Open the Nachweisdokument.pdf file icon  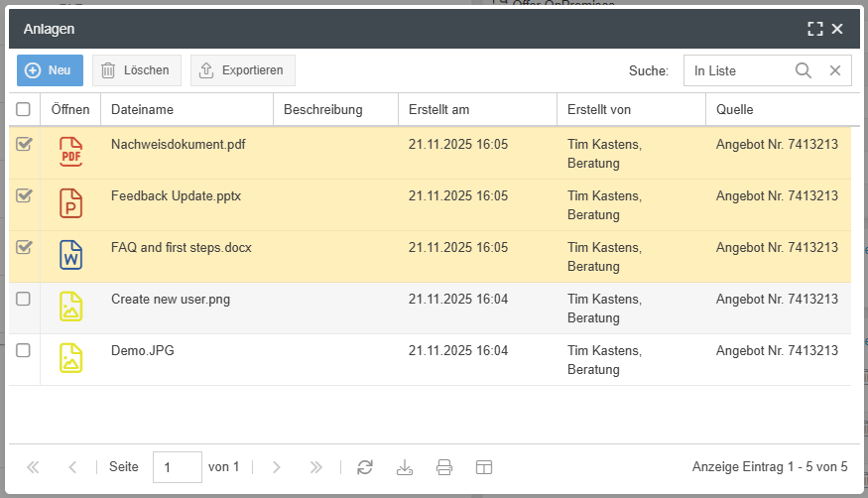click(70, 152)
